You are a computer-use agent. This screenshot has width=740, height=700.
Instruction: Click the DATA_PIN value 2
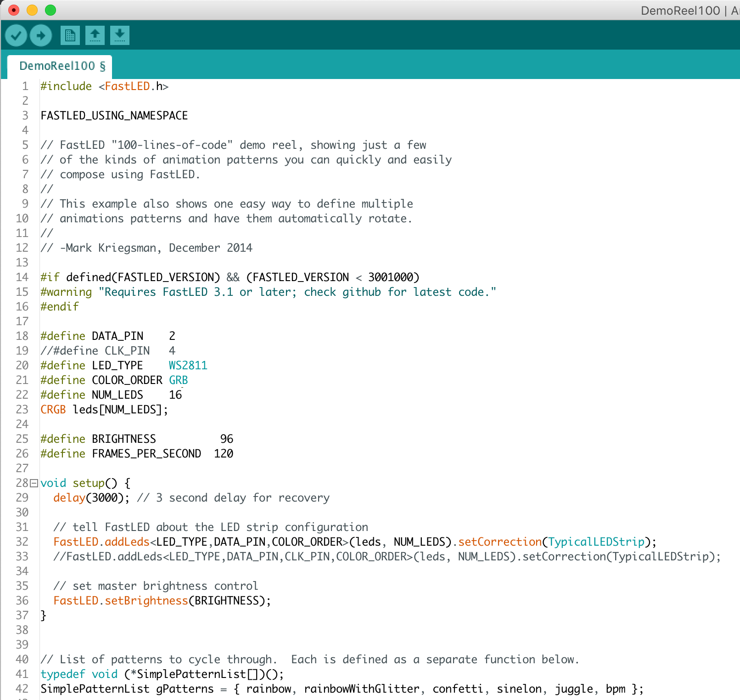pos(172,336)
